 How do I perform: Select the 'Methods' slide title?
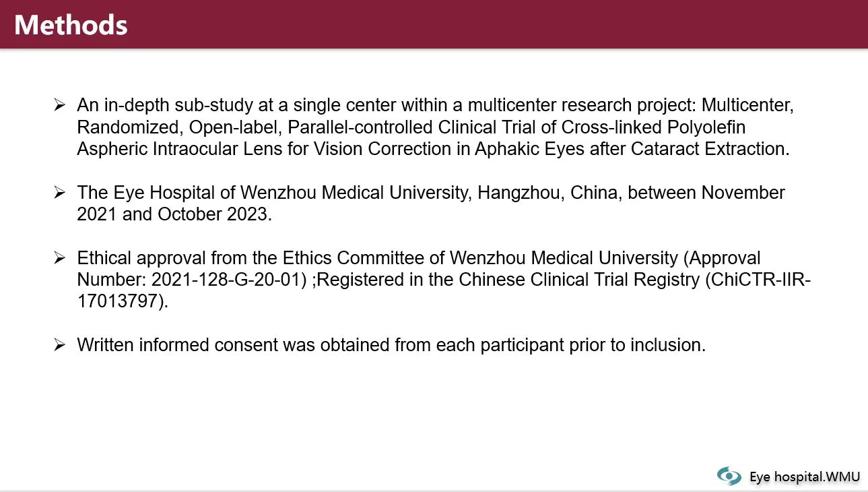71,25
